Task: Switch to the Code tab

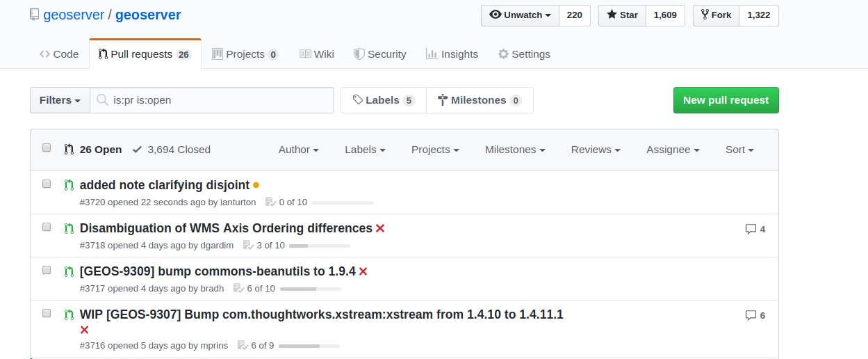Action: coord(59,54)
